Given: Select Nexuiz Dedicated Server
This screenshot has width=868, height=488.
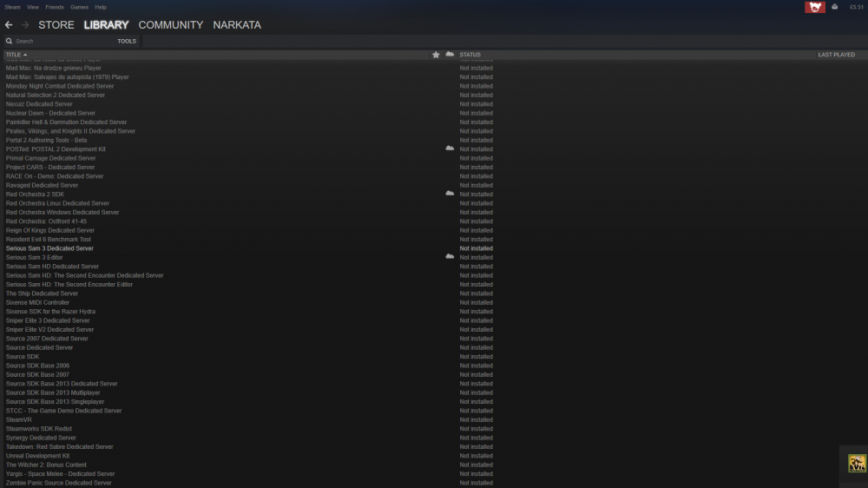Looking at the screenshot, I should [39, 104].
